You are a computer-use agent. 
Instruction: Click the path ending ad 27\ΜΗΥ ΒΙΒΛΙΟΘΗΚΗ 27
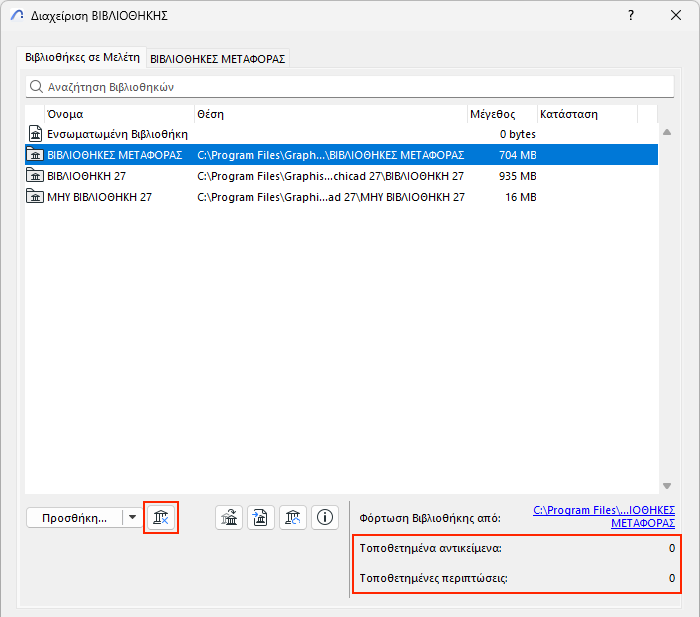tap(331, 197)
